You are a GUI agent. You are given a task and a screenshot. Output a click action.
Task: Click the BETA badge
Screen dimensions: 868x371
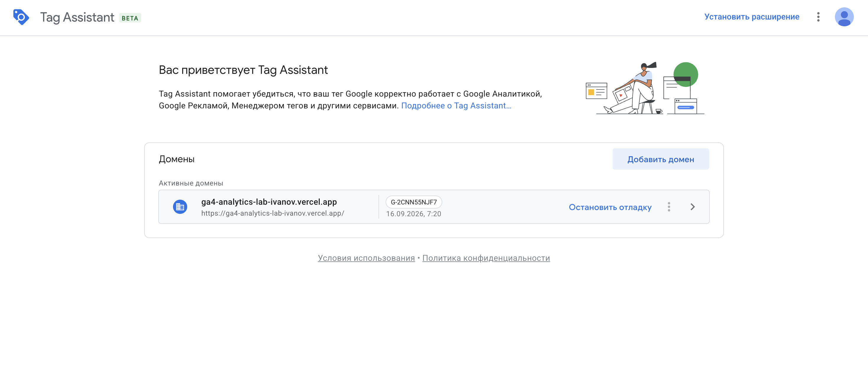130,18
